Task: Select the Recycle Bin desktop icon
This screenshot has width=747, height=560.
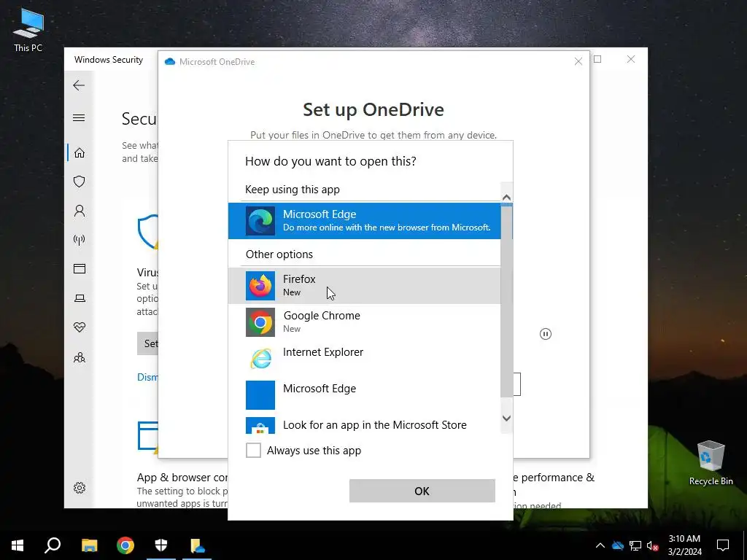Action: 711,462
